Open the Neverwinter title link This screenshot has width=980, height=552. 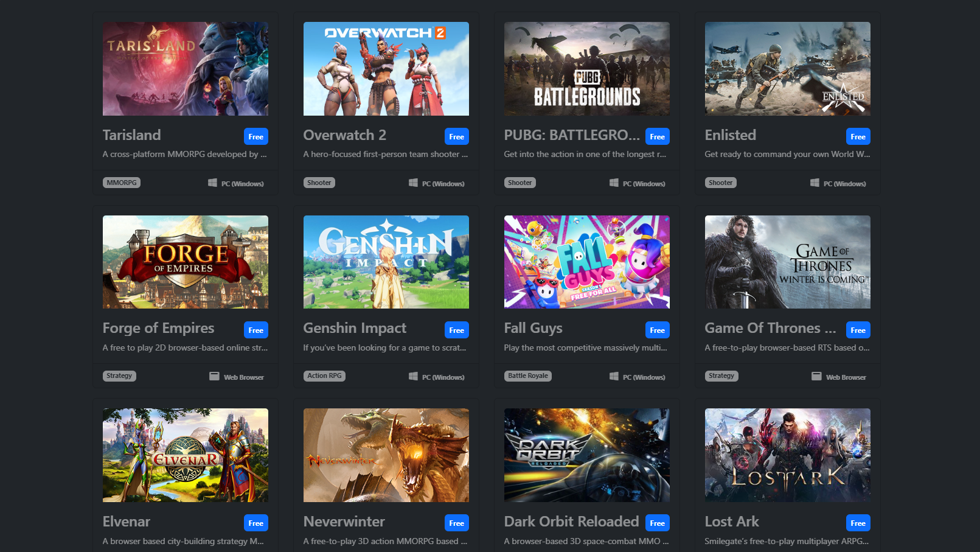[x=344, y=522]
